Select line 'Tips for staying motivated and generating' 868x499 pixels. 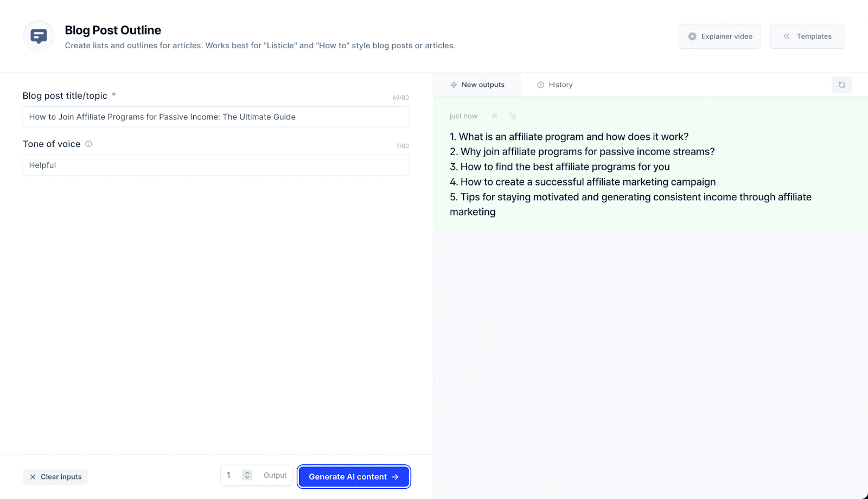pos(630,204)
